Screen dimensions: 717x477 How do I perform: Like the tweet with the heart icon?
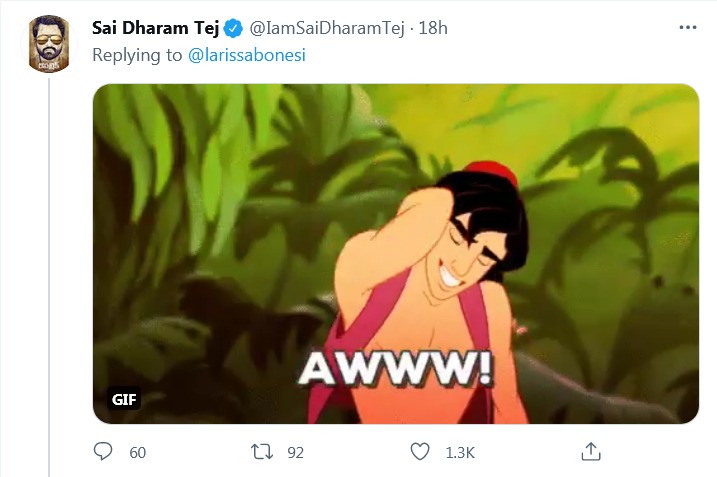point(422,452)
